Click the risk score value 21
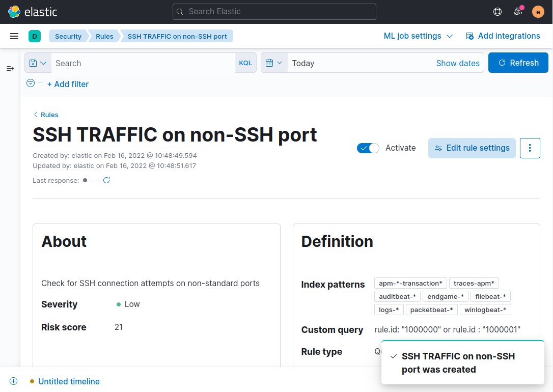This screenshot has width=553, height=392. (x=119, y=327)
